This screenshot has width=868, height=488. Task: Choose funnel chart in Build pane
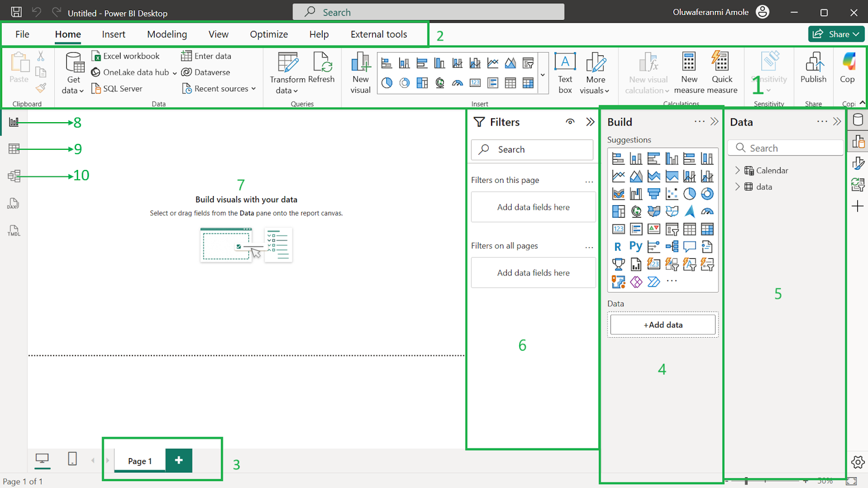tap(654, 194)
